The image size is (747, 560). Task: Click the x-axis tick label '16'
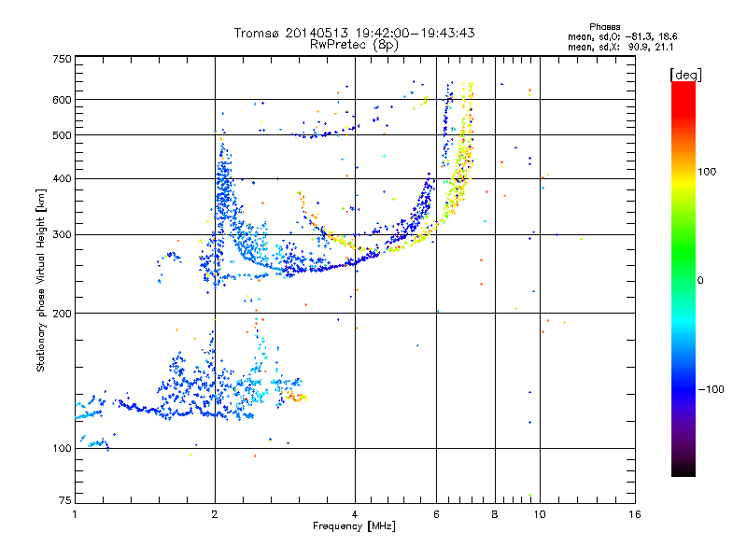point(635,514)
